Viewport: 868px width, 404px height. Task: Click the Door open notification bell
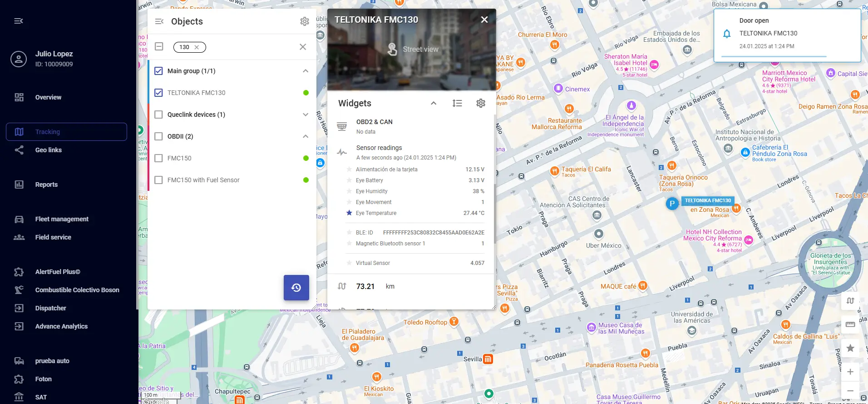[x=727, y=34]
